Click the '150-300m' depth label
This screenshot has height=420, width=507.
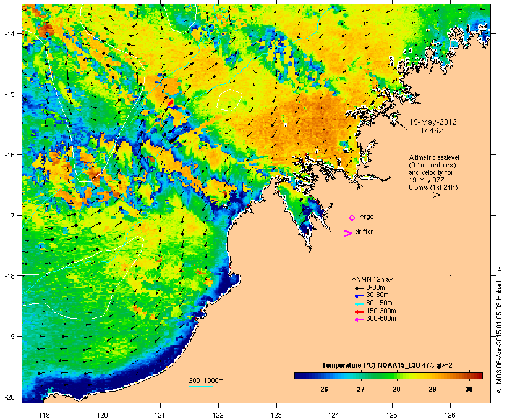click(x=381, y=311)
